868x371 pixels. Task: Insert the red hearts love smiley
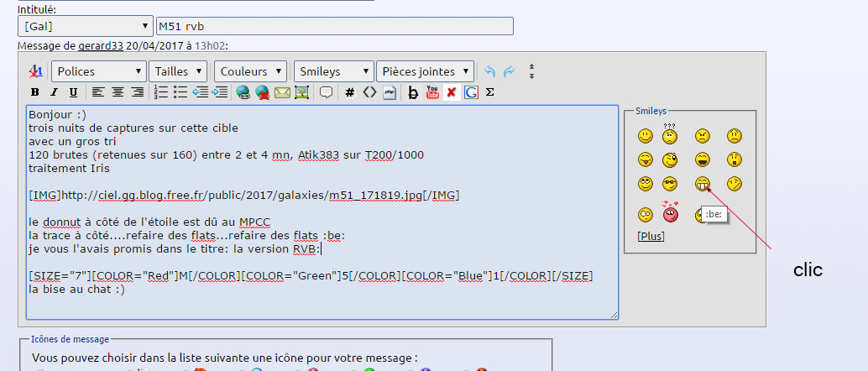(671, 212)
